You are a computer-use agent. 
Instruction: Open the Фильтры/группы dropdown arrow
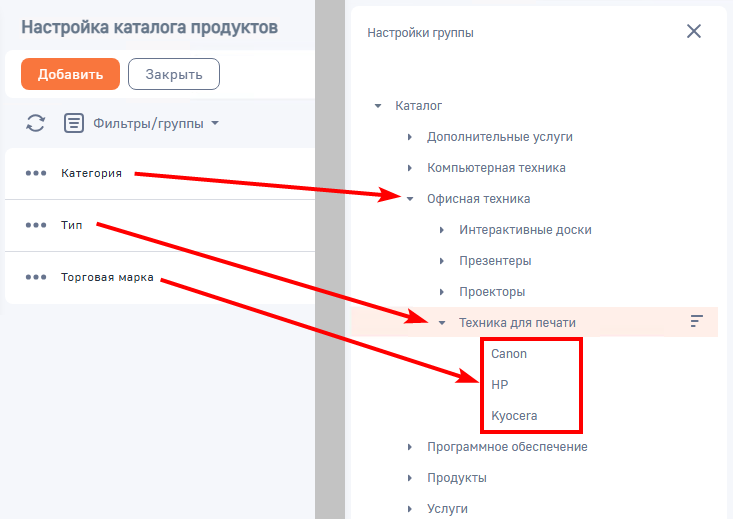click(215, 123)
